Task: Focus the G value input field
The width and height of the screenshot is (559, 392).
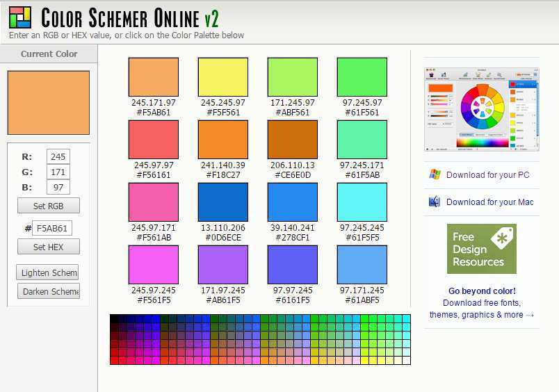Action: pos(58,172)
